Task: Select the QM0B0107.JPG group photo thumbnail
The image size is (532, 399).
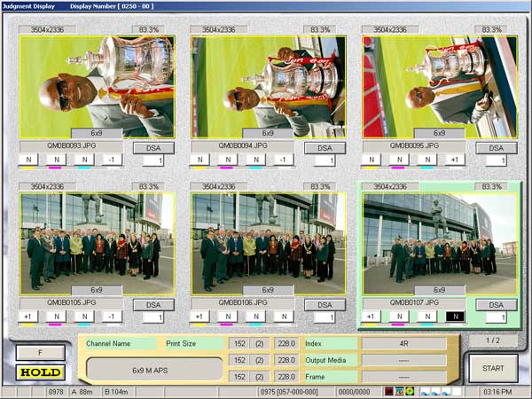Action: point(440,244)
